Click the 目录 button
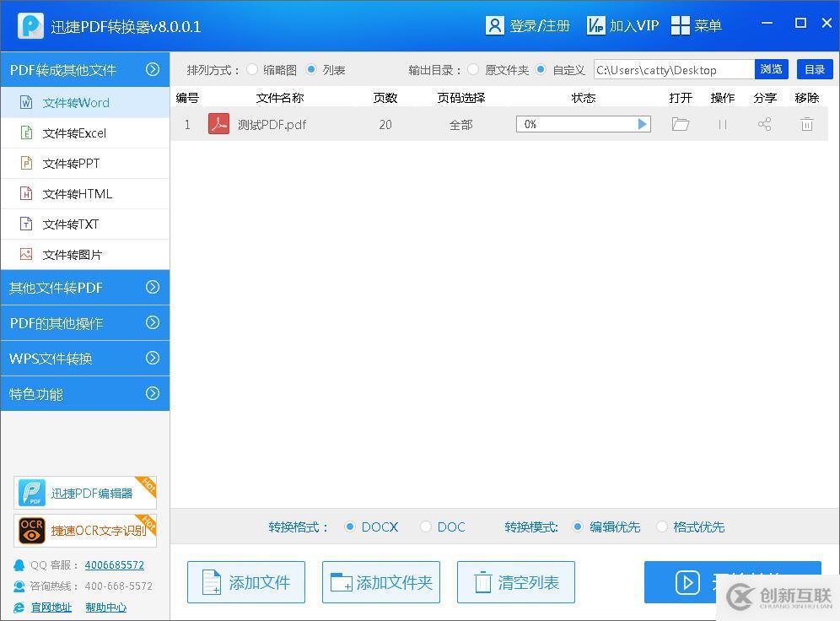The height and width of the screenshot is (621, 840). [815, 69]
